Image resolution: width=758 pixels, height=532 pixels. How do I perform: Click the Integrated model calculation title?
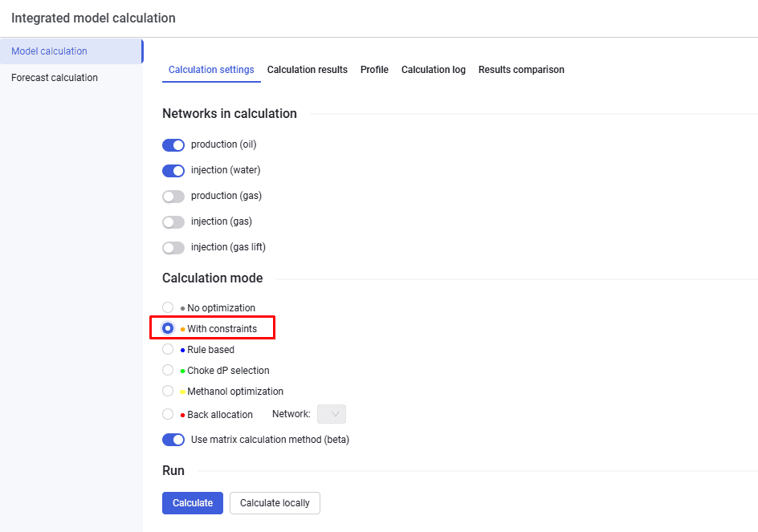[x=93, y=18]
